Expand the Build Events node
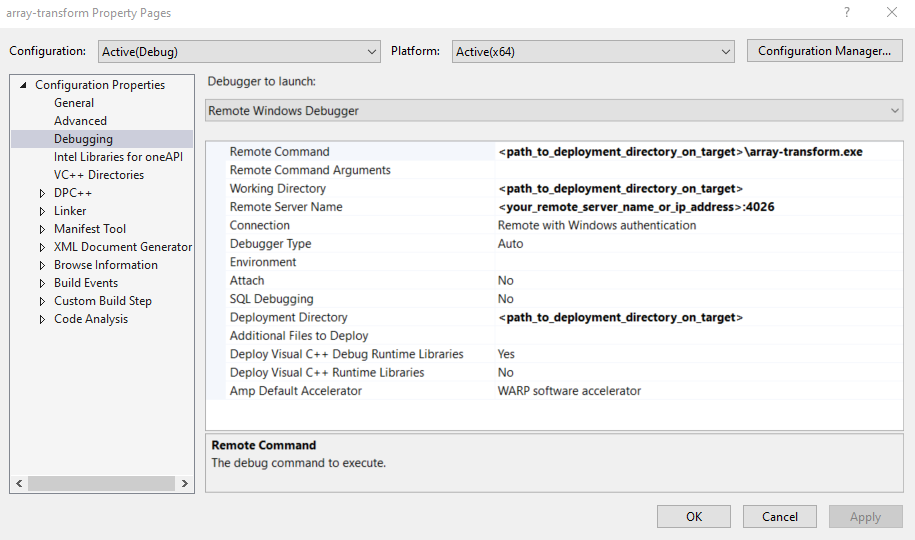Viewport: 915px width, 540px height. [x=43, y=283]
